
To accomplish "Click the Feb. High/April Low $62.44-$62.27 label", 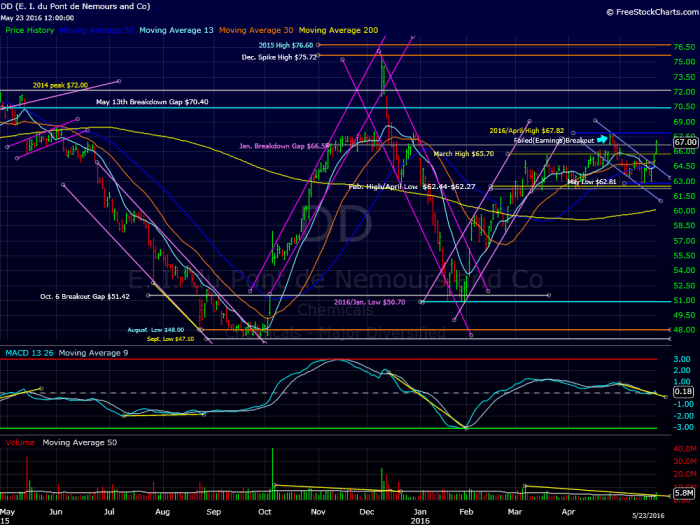I will [x=412, y=187].
